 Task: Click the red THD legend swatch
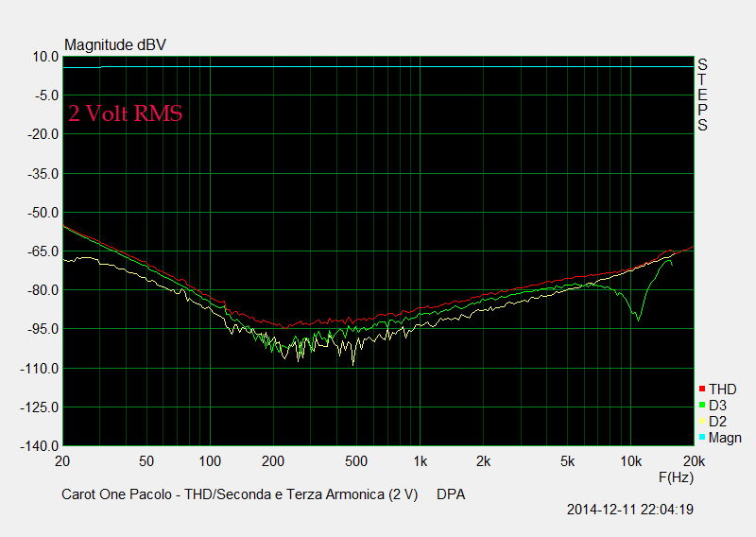coord(701,390)
